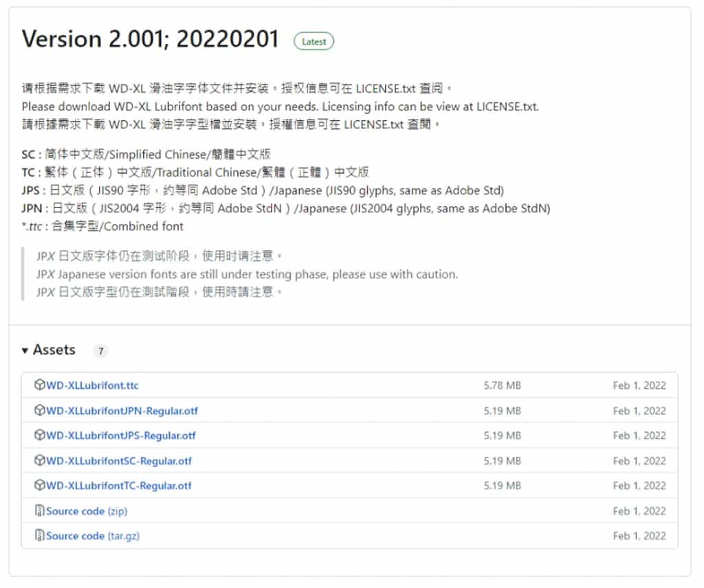
Task: Click the Assets heading label
Action: coord(54,350)
